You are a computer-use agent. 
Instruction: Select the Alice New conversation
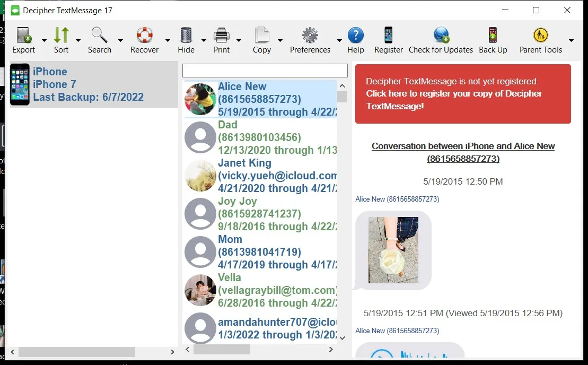(x=261, y=99)
